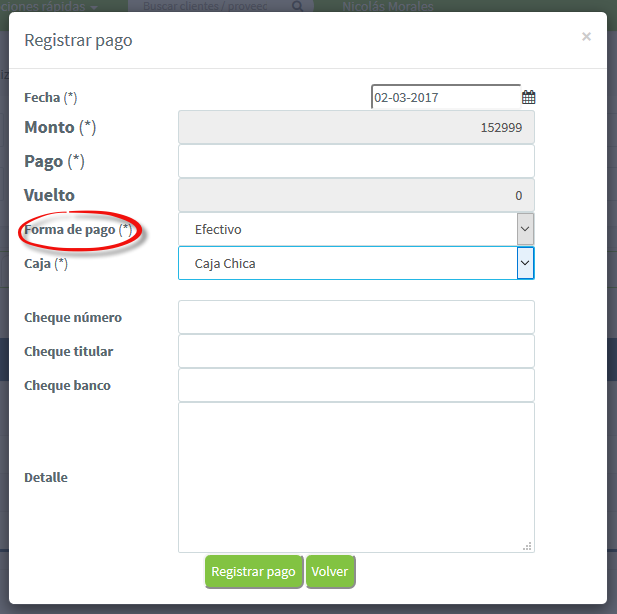Click the search magnifier icon in top bar
The width and height of the screenshot is (617, 614).
coord(297,6)
